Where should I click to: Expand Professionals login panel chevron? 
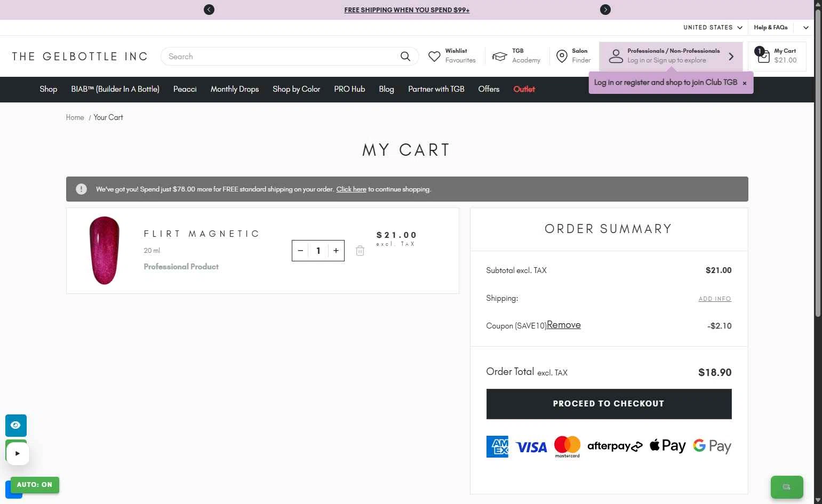pos(731,56)
